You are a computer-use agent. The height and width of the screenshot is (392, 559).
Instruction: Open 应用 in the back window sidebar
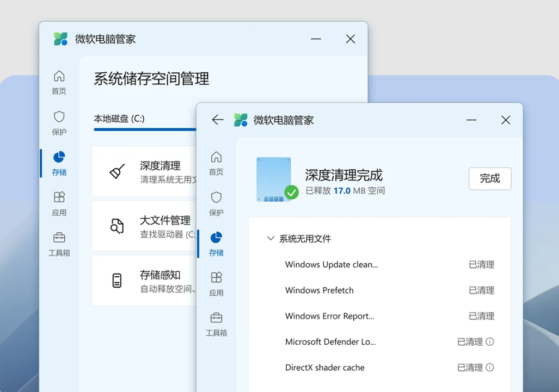point(59,204)
